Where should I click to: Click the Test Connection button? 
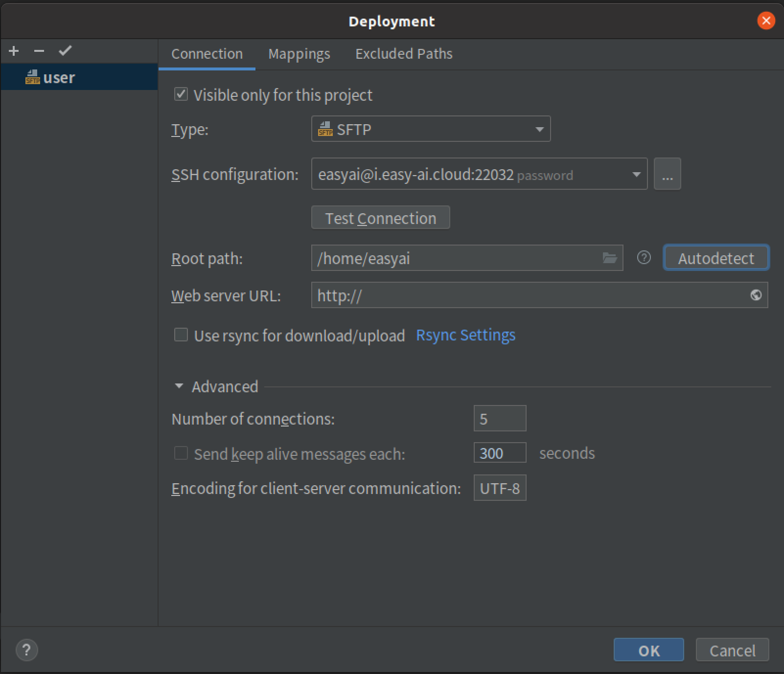click(x=380, y=218)
